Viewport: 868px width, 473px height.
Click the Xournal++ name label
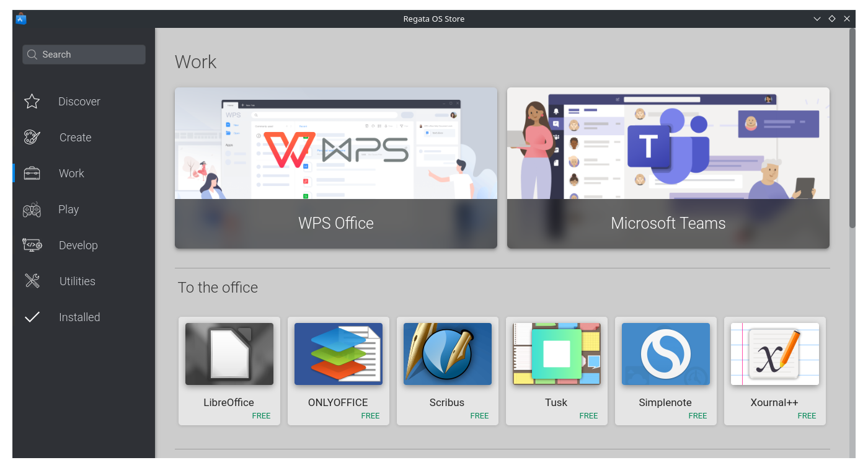click(x=774, y=402)
